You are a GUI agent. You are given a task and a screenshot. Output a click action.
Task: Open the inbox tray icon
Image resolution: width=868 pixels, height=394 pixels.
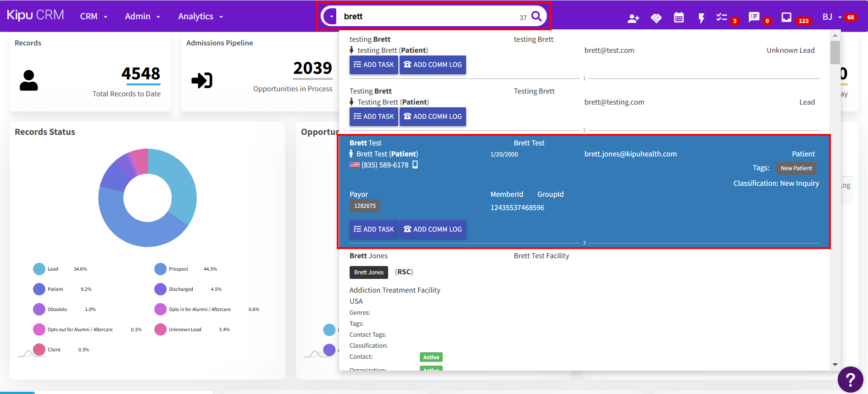tap(786, 17)
